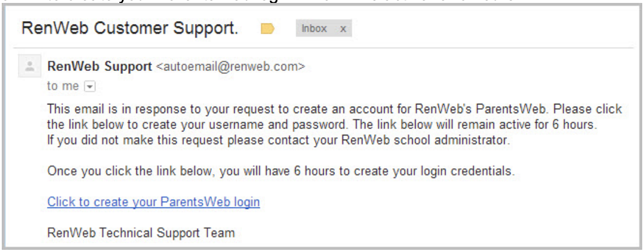Click sender name RenWeb Support
The width and height of the screenshot is (644, 251).
100,66
